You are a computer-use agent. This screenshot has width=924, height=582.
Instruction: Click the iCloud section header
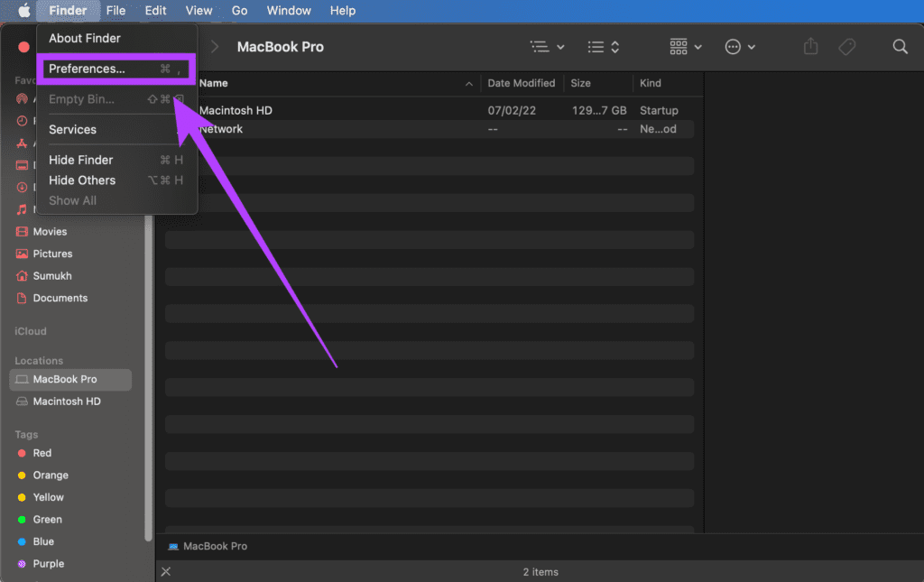31,331
